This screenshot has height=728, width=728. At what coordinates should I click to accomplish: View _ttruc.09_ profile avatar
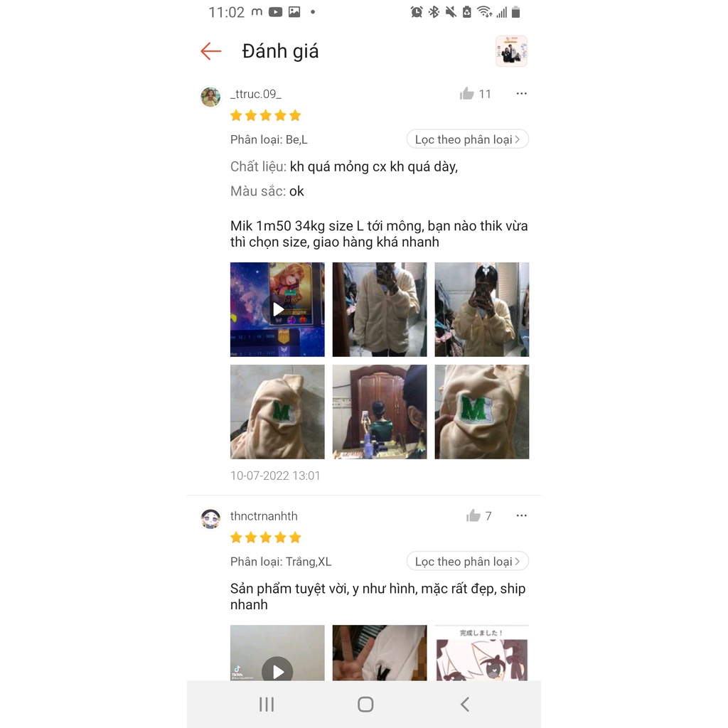(210, 97)
